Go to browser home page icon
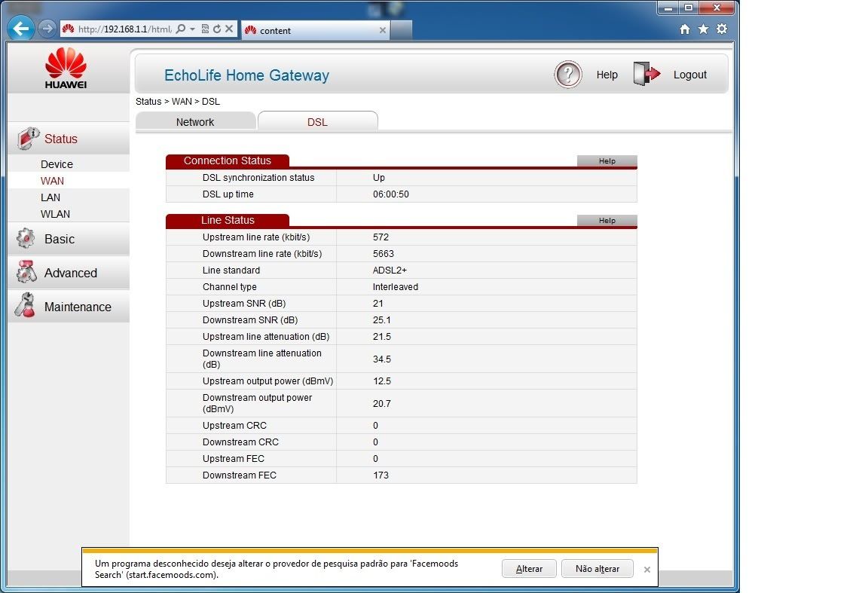 [685, 29]
